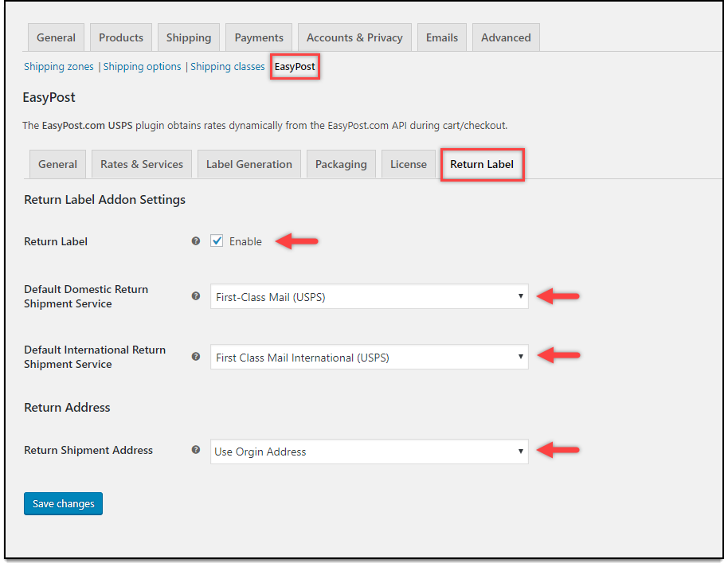Expand the Use Orgin Address dropdown
The image size is (728, 567).
[369, 452]
